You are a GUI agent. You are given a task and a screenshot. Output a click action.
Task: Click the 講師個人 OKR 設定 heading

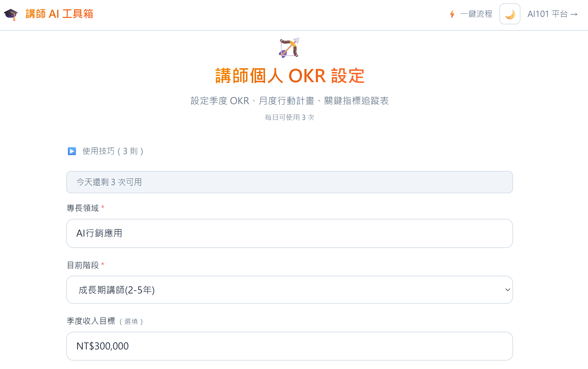click(x=290, y=76)
